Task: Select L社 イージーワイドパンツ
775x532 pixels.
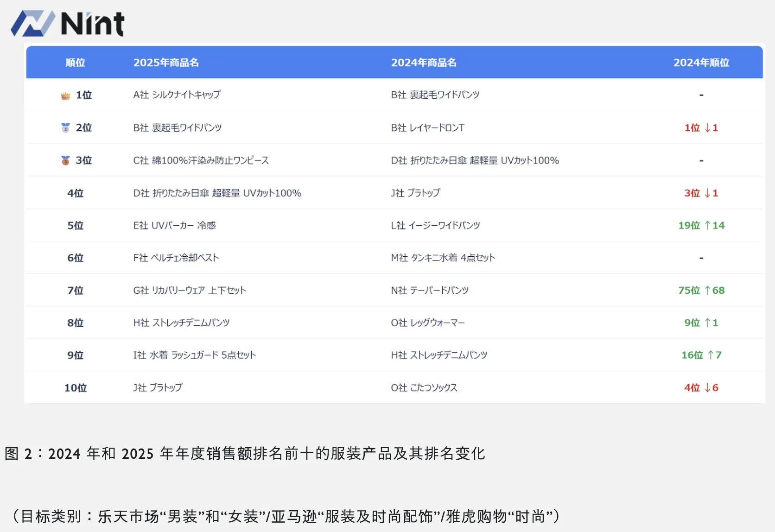Action: 436,225
